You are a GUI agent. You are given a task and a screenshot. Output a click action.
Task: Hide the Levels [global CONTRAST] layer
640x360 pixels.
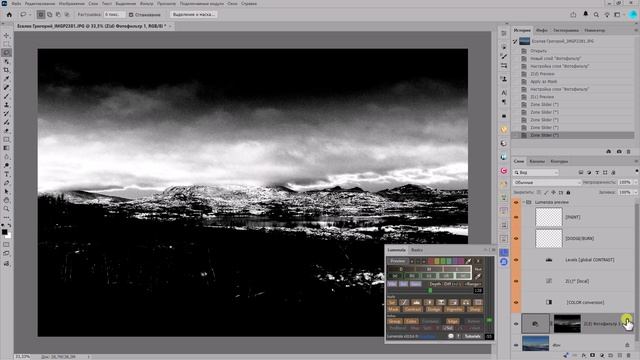point(516,260)
